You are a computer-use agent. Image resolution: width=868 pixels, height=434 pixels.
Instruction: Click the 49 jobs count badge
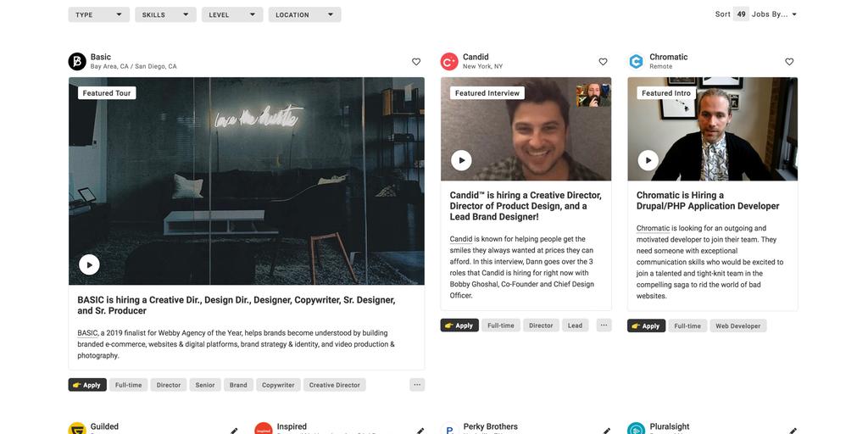(741, 14)
